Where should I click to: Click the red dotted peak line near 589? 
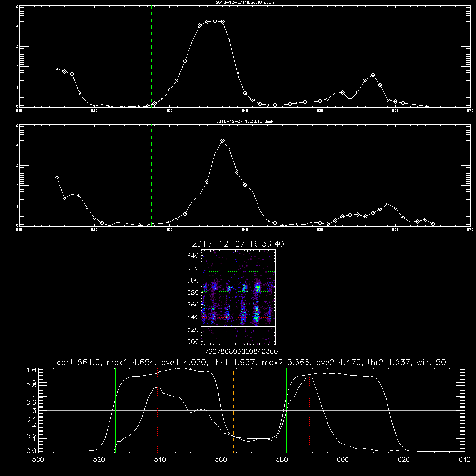tap(310, 410)
